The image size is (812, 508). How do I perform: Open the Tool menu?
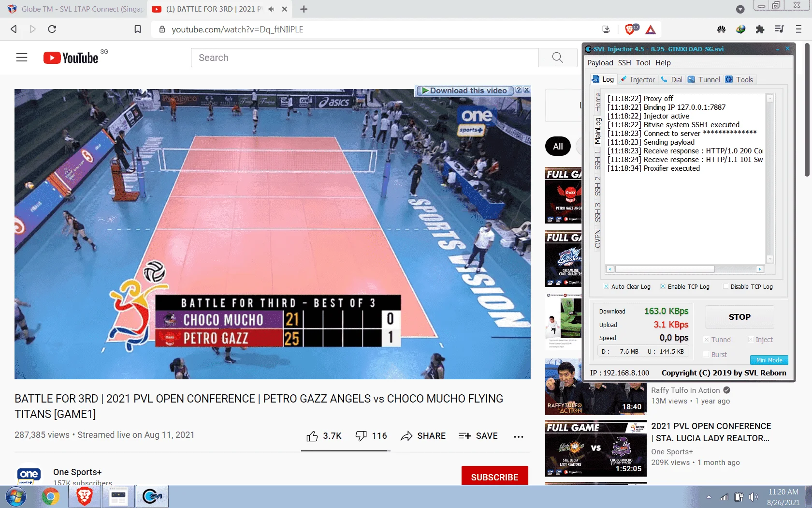(643, 63)
